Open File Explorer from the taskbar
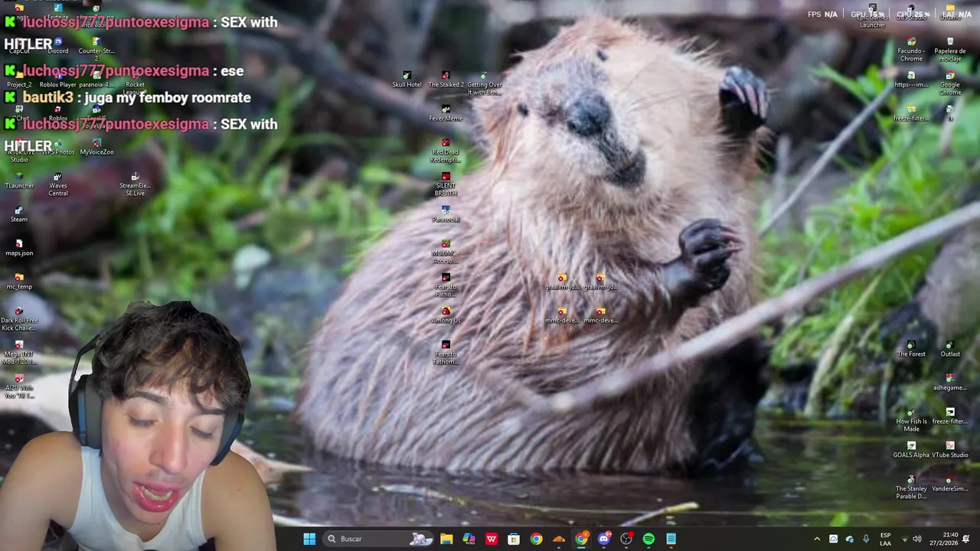 click(446, 539)
